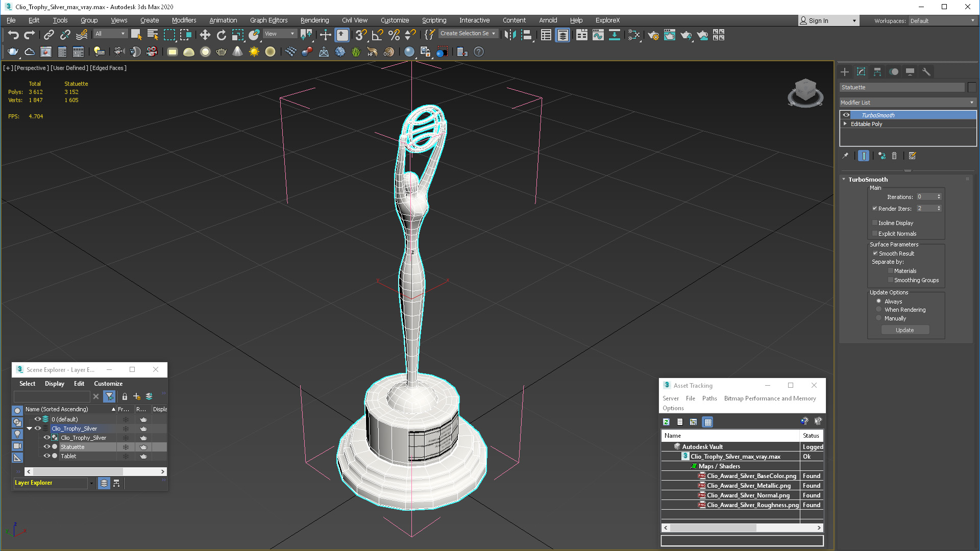Viewport: 980px width, 551px height.
Task: Enable Explicit Normals checkbox
Action: [874, 234]
